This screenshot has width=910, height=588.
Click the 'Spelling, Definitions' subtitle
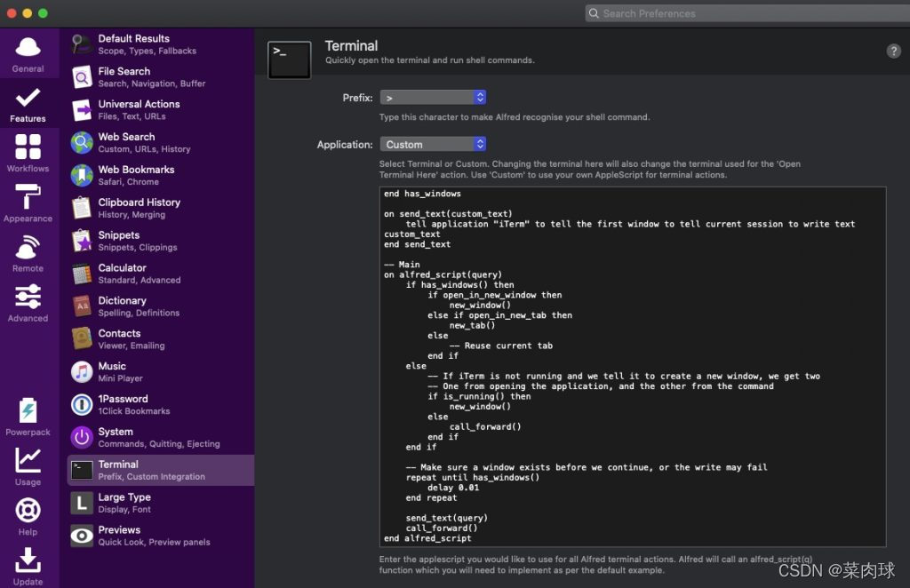139,314
